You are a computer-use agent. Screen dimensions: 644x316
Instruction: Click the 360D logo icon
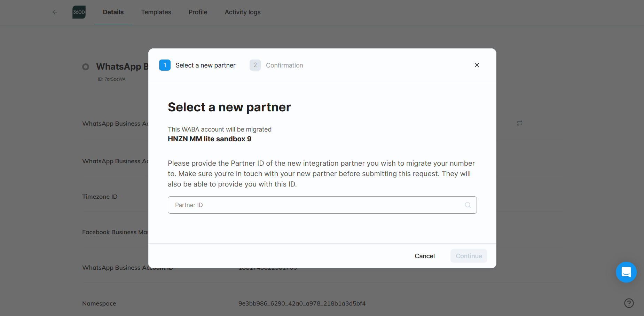pyautogui.click(x=79, y=12)
